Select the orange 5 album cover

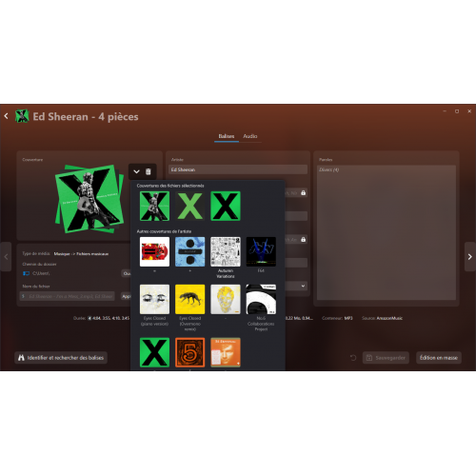190,352
